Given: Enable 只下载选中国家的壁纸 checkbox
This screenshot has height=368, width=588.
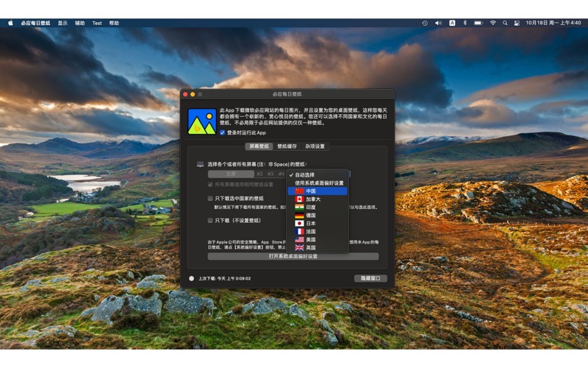Looking at the screenshot, I should point(210,198).
